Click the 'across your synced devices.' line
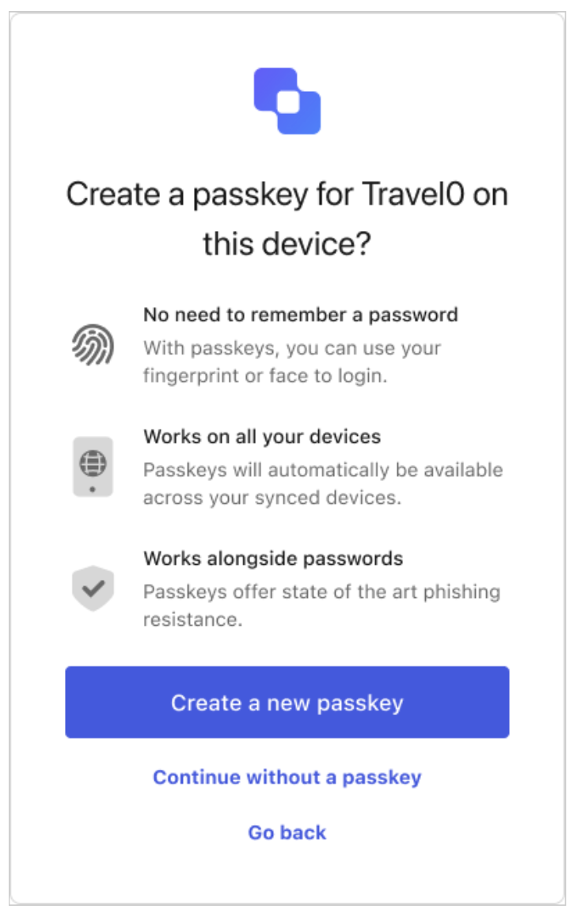The width and height of the screenshot is (581, 924). pyautogui.click(x=273, y=498)
